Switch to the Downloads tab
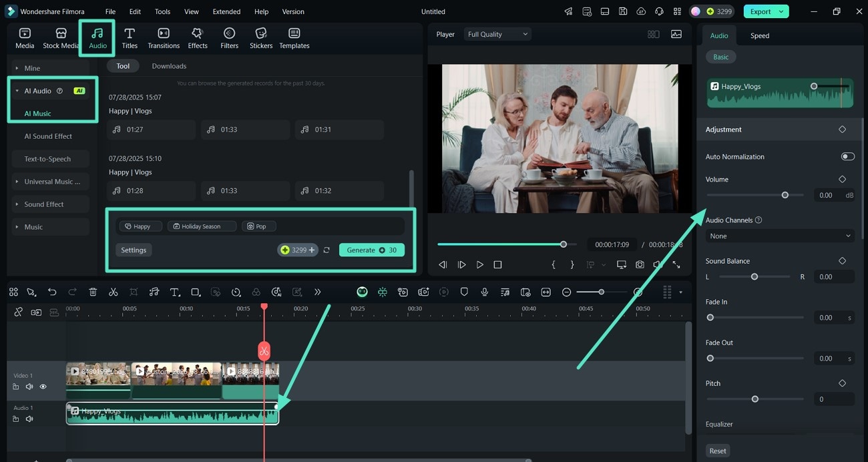Viewport: 868px width, 462px height. coord(169,66)
